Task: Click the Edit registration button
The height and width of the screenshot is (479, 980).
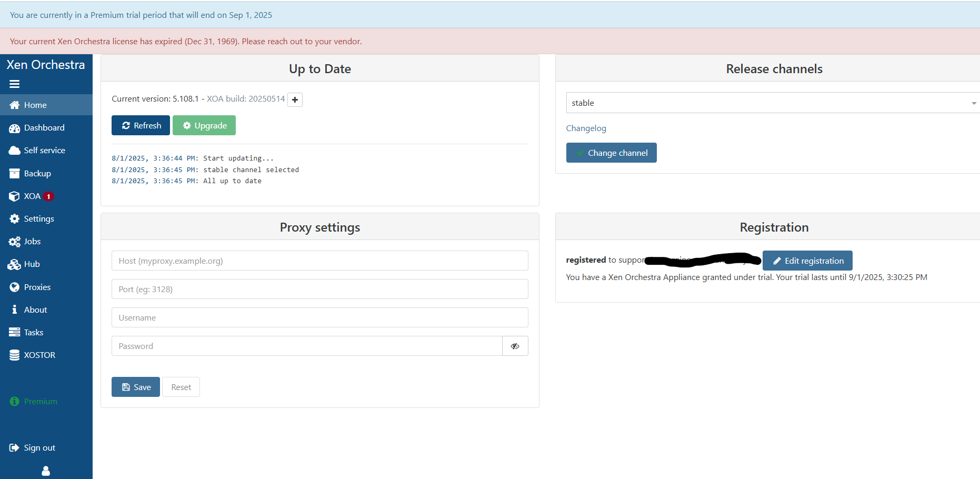Action: (807, 261)
